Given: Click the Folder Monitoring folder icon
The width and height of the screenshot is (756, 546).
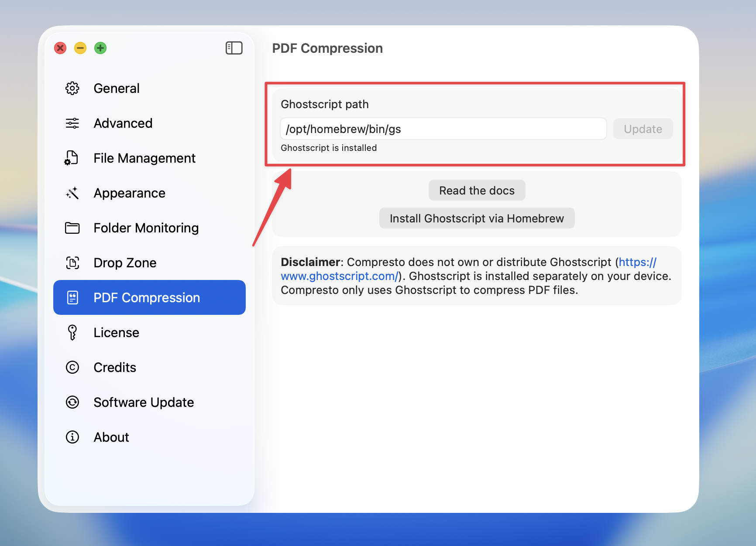Looking at the screenshot, I should (x=72, y=228).
